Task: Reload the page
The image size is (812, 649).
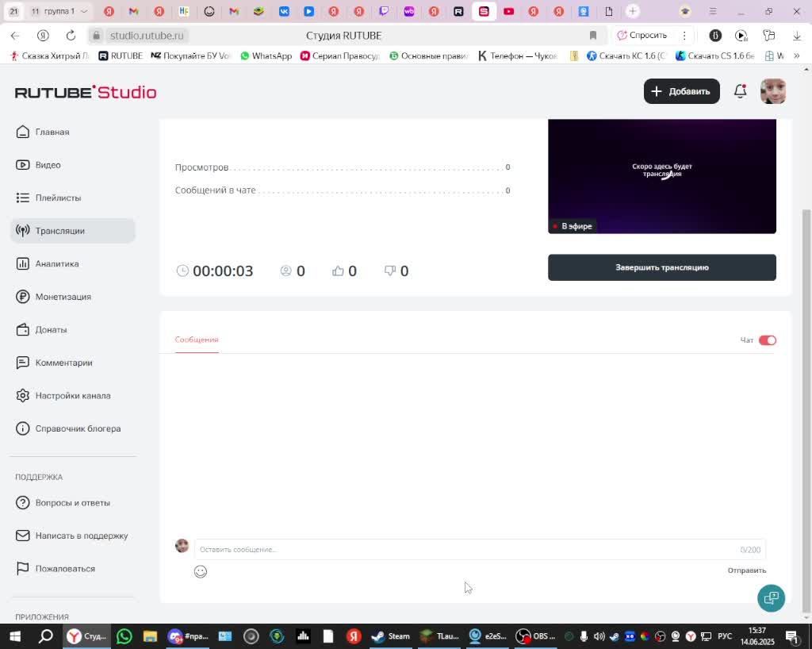Action: tap(71, 35)
